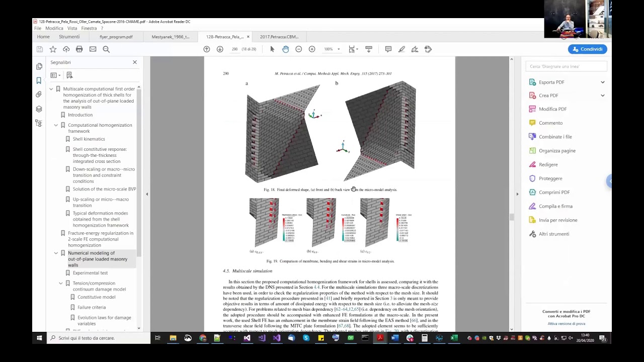Open the sign document pen icon

click(x=415, y=49)
